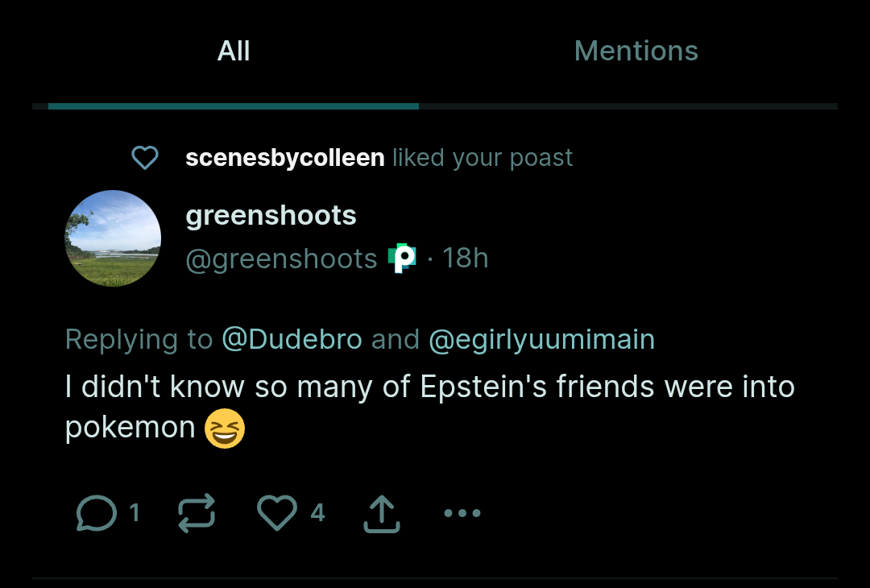
Task: Click the heart icon beside scenesbycolleen
Action: pos(145,158)
